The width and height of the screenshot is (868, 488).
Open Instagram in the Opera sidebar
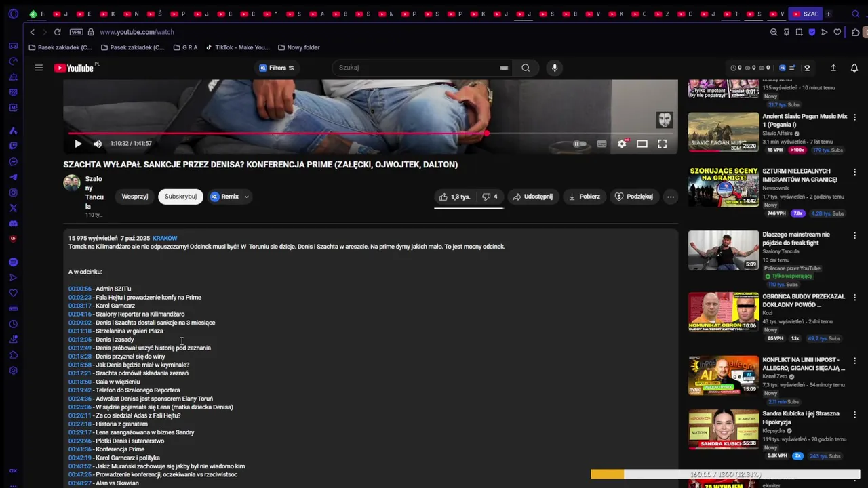tap(13, 192)
